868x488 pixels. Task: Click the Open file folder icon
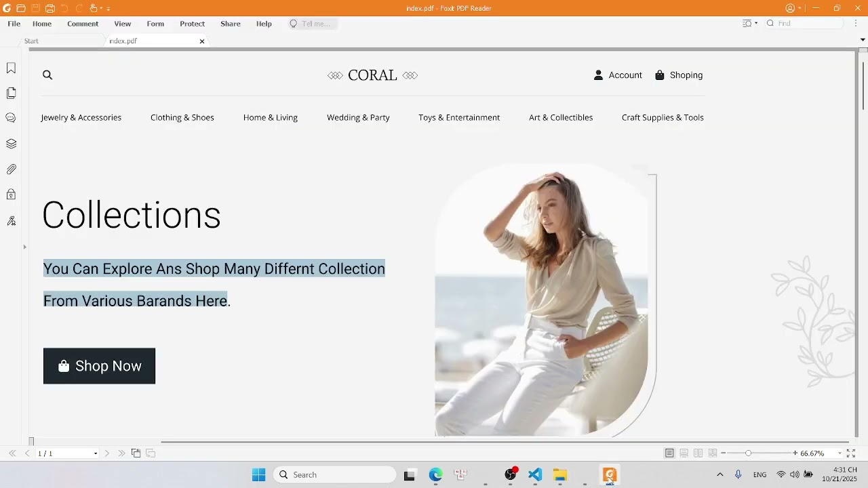click(x=21, y=8)
